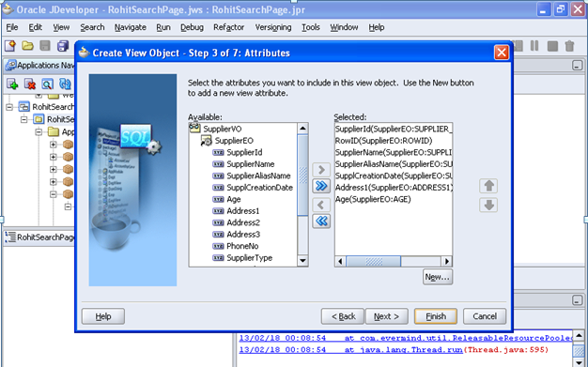Click the magnifier find icon in navigator
Image resolution: width=588 pixels, height=367 pixels.
coord(47,84)
